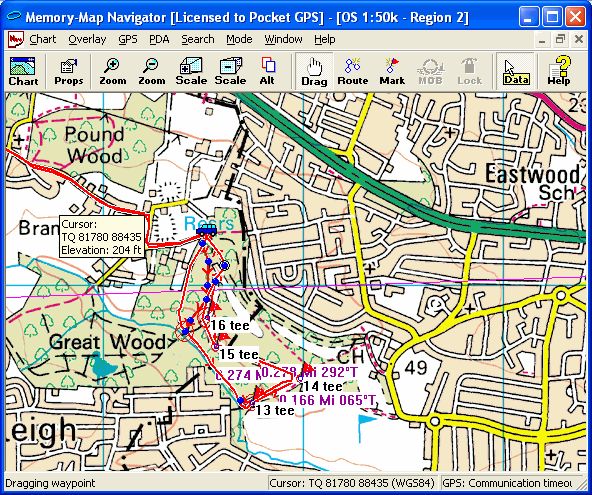Screen dimensions: 592x495
Task: Click the Memory-Map title bar app icon
Action: (x=14, y=17)
